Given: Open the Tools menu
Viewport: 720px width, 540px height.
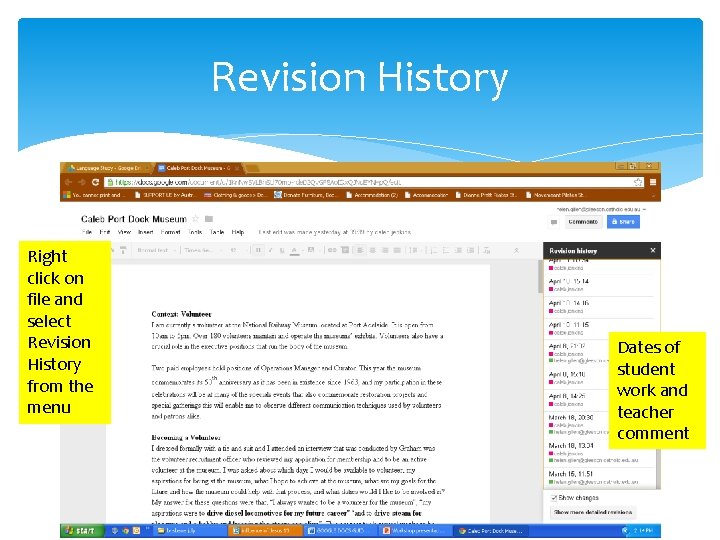Looking at the screenshot, I should (195, 232).
